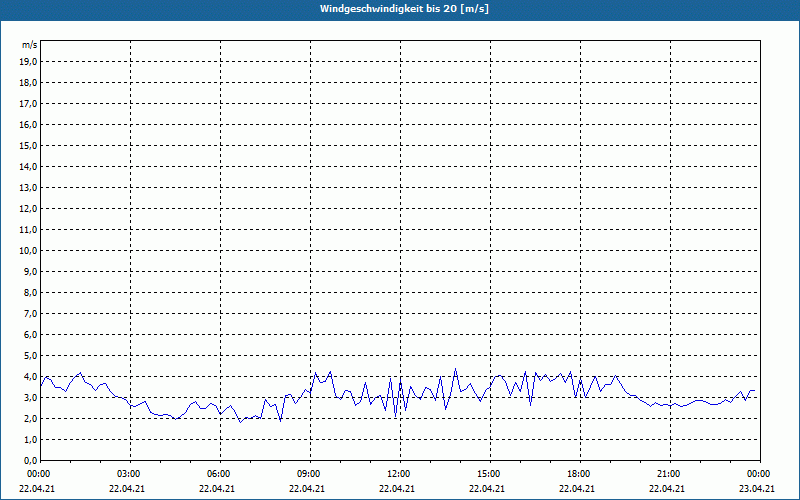
Task: Select the '22.04.21' date beneath 12:00
Action: [397, 489]
